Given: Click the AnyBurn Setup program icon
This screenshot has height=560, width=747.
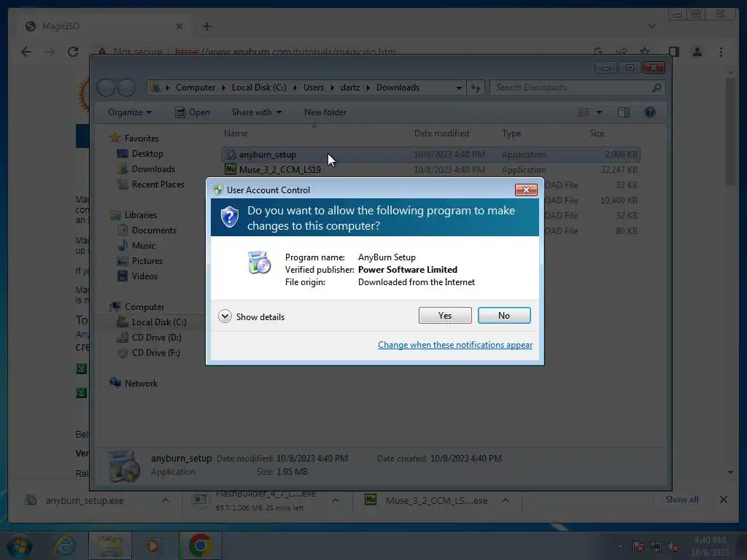Looking at the screenshot, I should click(259, 262).
